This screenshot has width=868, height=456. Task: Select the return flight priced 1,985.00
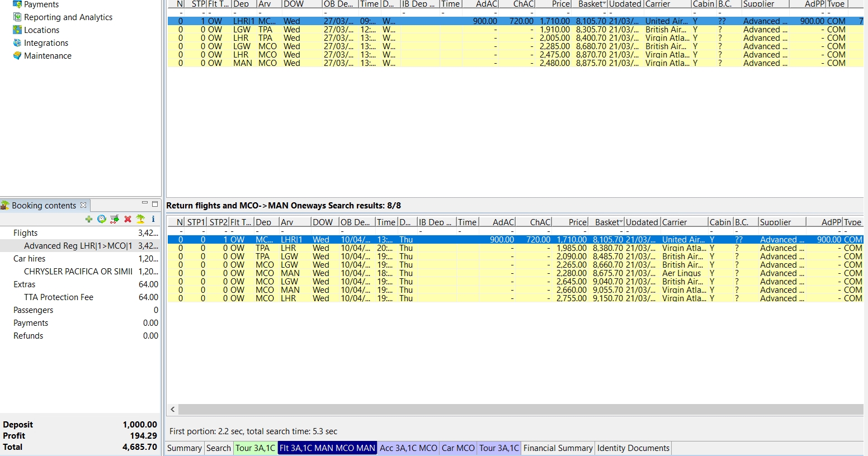click(x=515, y=248)
